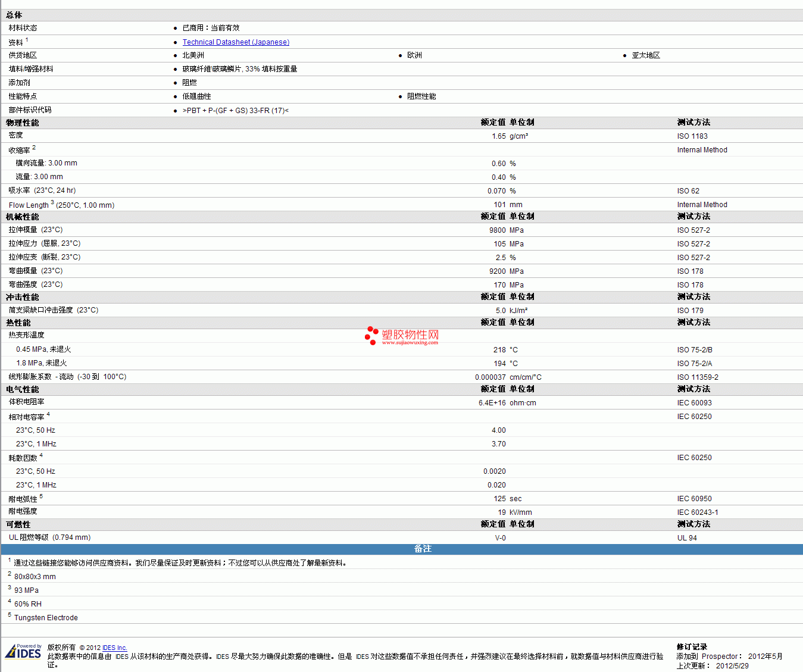Click the 物理性能 section header
The image size is (803, 672).
[x=23, y=123]
